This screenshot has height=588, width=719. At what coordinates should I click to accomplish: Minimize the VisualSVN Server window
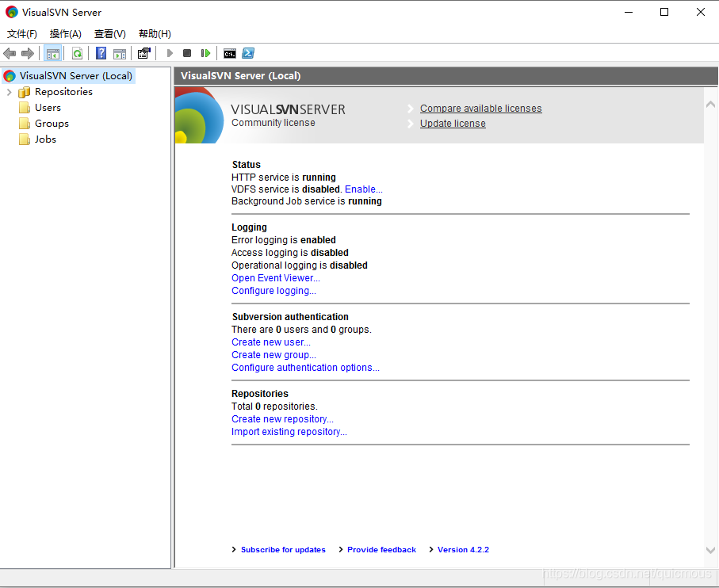tap(629, 13)
